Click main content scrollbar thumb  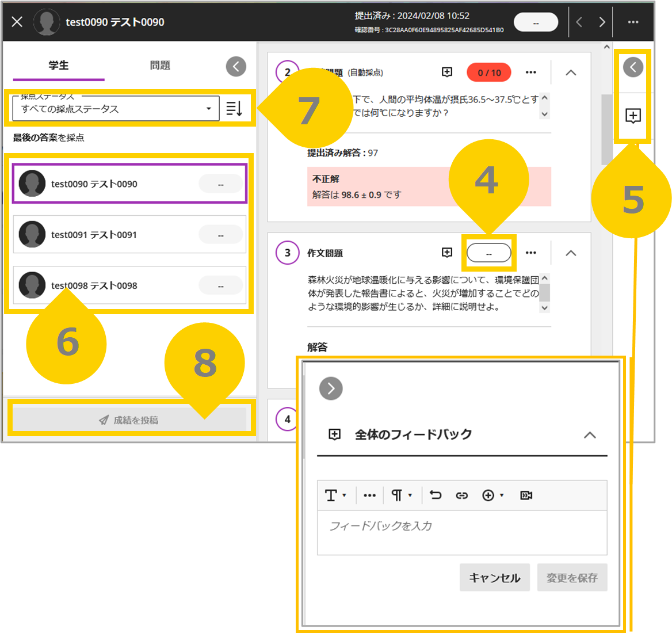pyautogui.click(x=606, y=129)
